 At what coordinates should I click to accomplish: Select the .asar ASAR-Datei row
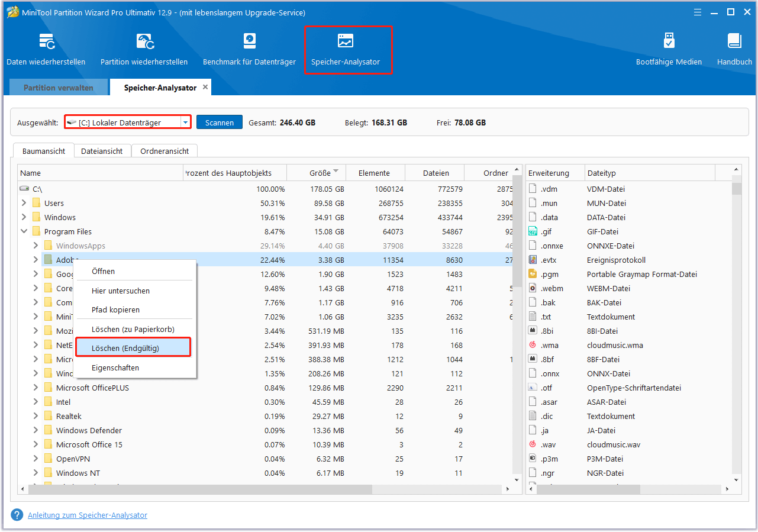(x=629, y=402)
